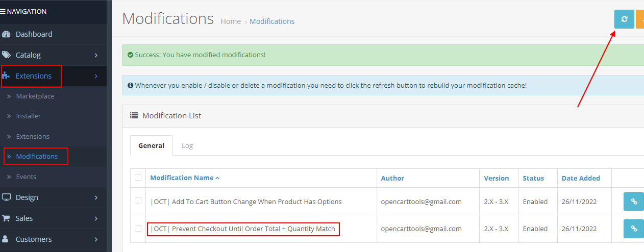Image resolution: width=644 pixels, height=252 pixels.
Task: Open the Marketplace submenu item
Action: pyautogui.click(x=35, y=96)
